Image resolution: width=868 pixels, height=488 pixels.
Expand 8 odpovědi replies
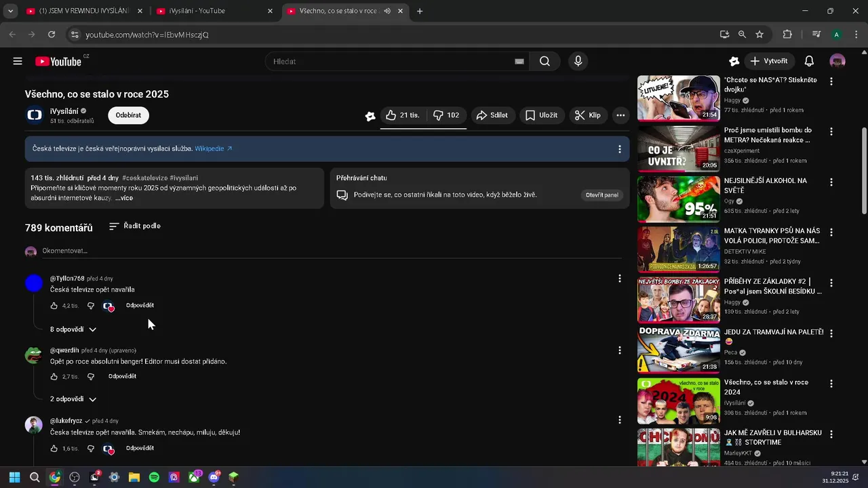(x=73, y=329)
